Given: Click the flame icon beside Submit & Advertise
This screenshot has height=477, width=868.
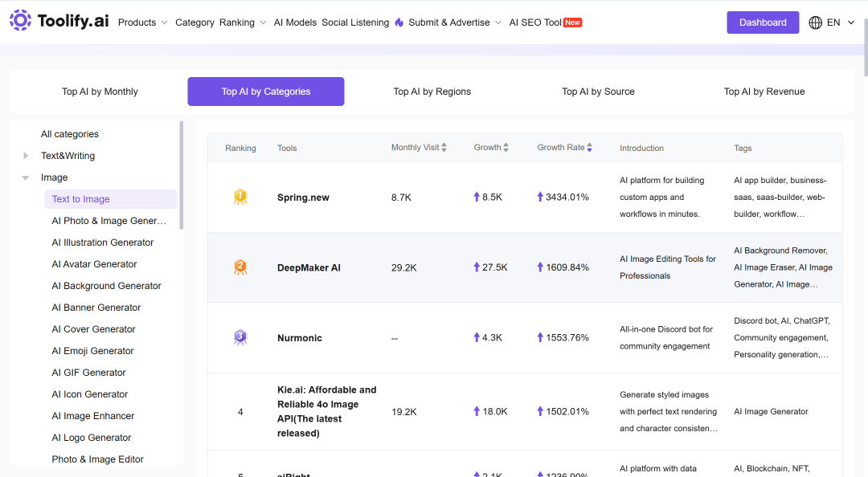Looking at the screenshot, I should click(x=399, y=22).
